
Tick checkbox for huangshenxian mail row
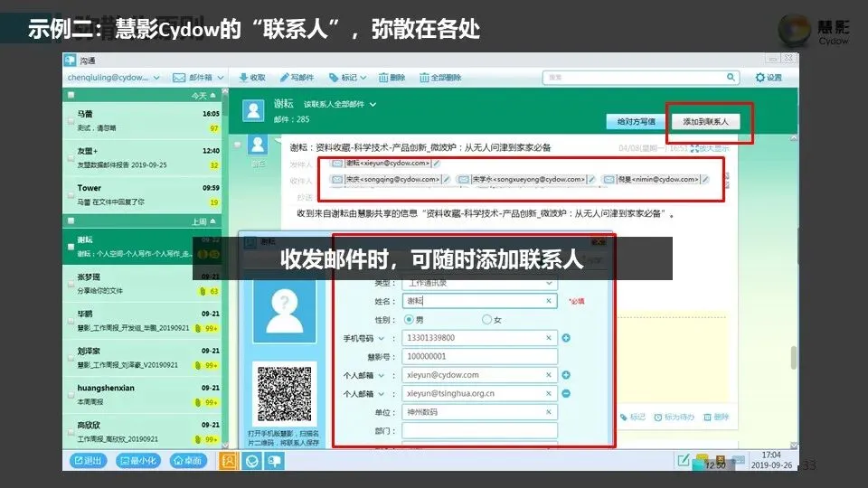click(71, 395)
